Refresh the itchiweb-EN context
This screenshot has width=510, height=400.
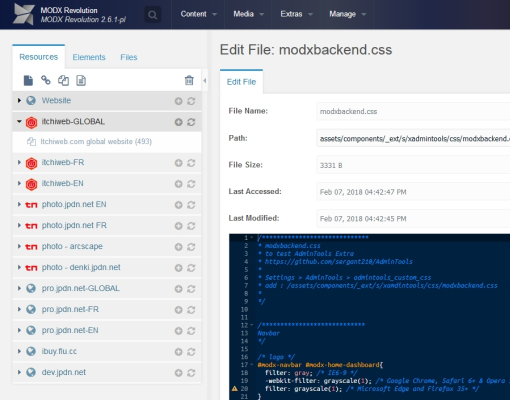tap(191, 184)
